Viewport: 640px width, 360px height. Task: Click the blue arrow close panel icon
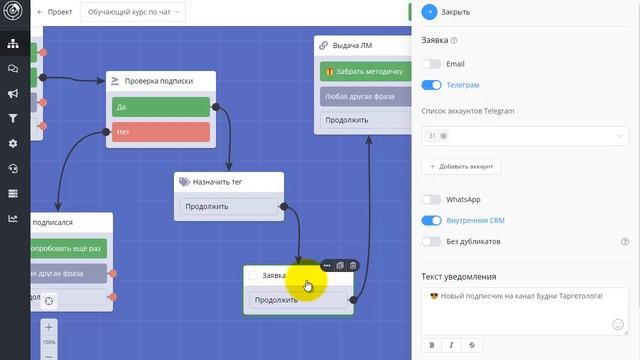pos(429,12)
